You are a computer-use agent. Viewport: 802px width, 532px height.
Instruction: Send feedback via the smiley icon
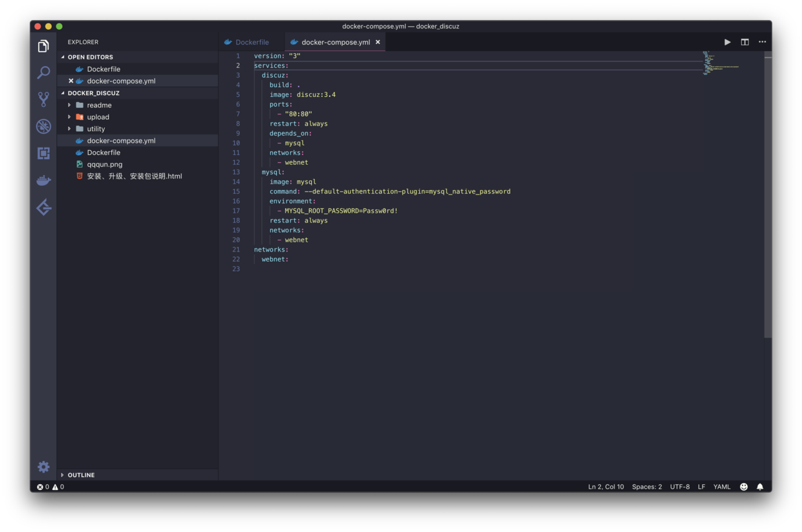coord(743,486)
